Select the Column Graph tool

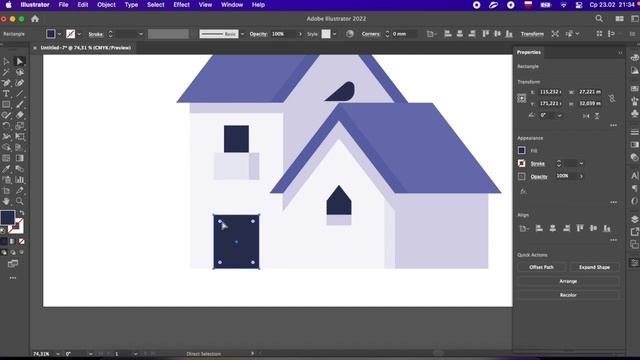tap(20, 180)
